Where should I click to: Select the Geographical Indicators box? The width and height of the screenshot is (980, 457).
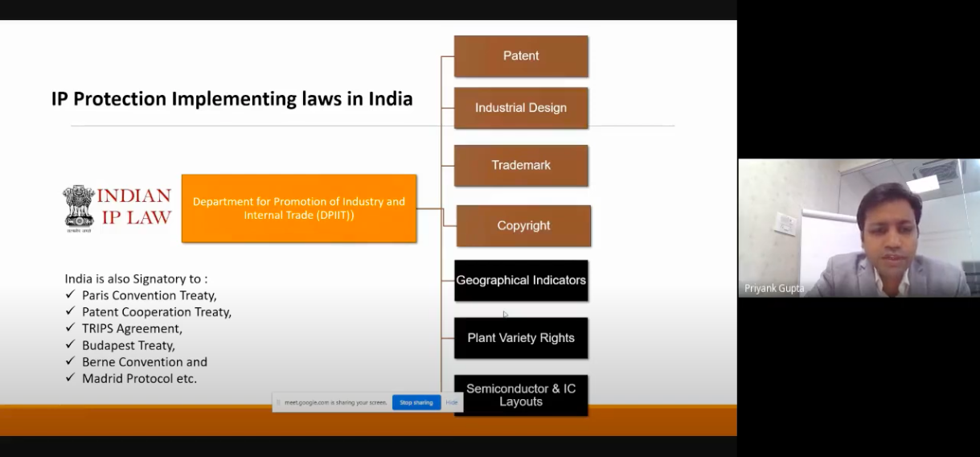tap(521, 281)
